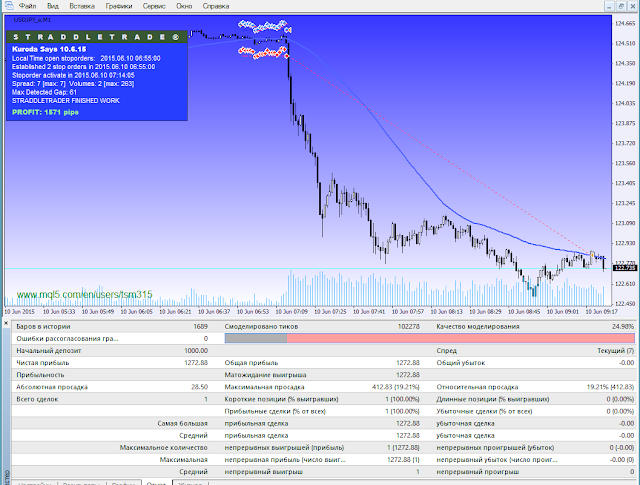The width and height of the screenshot is (640, 485).
Task: Click the 'Максимальное количество' row label
Action: pos(164,447)
